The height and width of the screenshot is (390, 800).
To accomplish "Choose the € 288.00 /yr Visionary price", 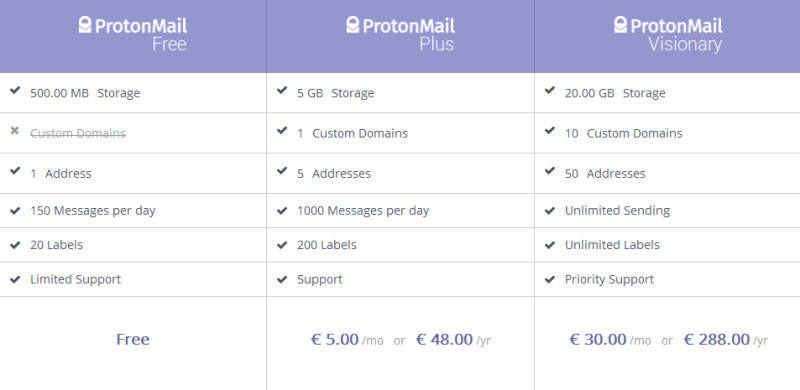I will point(726,339).
